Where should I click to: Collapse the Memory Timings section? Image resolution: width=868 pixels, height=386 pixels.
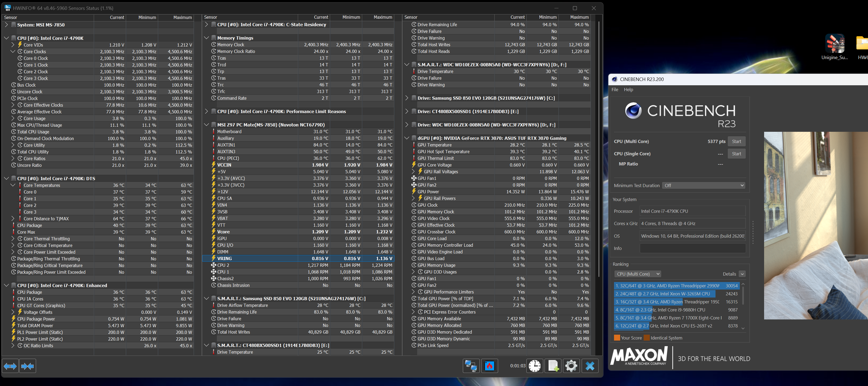pyautogui.click(x=206, y=38)
